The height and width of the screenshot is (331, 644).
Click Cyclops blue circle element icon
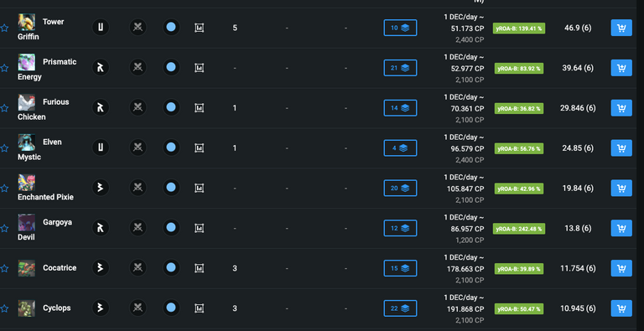click(x=171, y=308)
